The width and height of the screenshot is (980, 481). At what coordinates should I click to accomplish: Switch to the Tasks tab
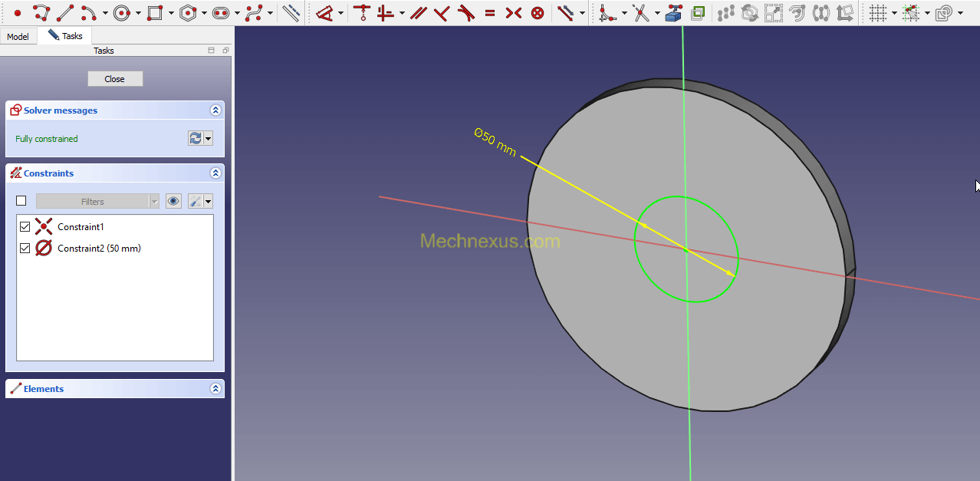point(66,36)
